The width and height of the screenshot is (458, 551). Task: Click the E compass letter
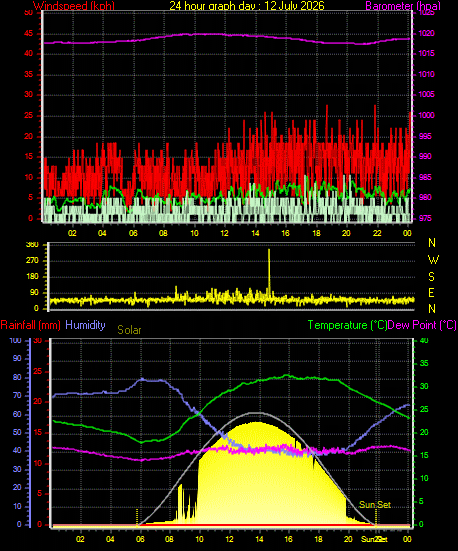432,292
